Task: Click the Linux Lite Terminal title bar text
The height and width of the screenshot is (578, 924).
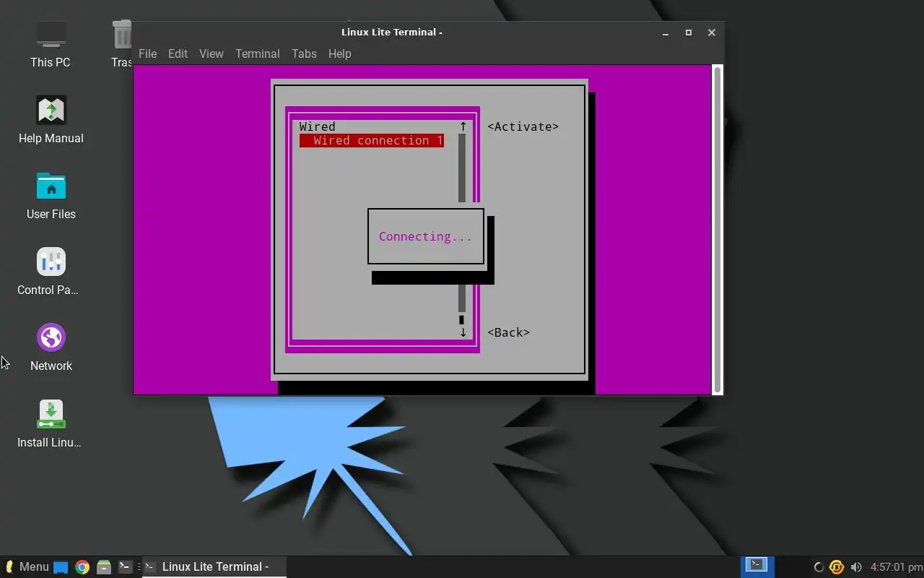Action: point(392,32)
